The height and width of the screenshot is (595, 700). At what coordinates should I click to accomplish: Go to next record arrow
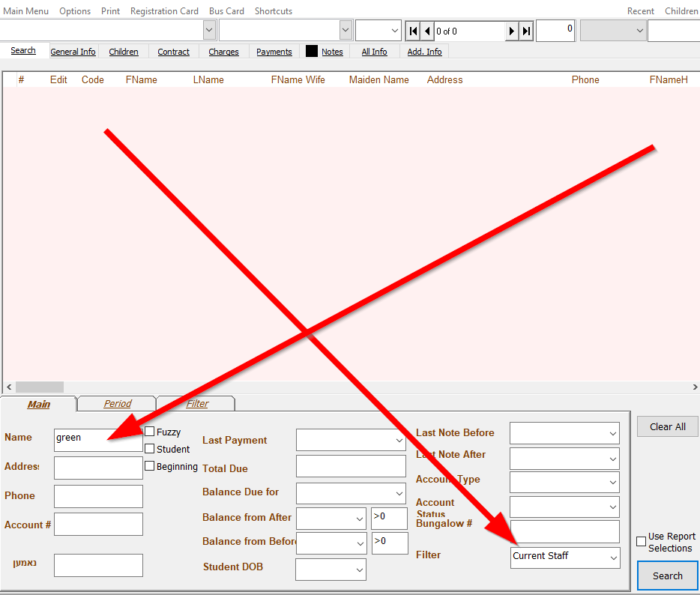(x=512, y=31)
